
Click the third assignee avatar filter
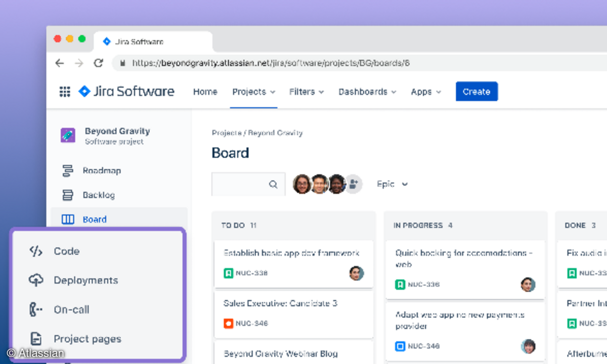tap(337, 184)
